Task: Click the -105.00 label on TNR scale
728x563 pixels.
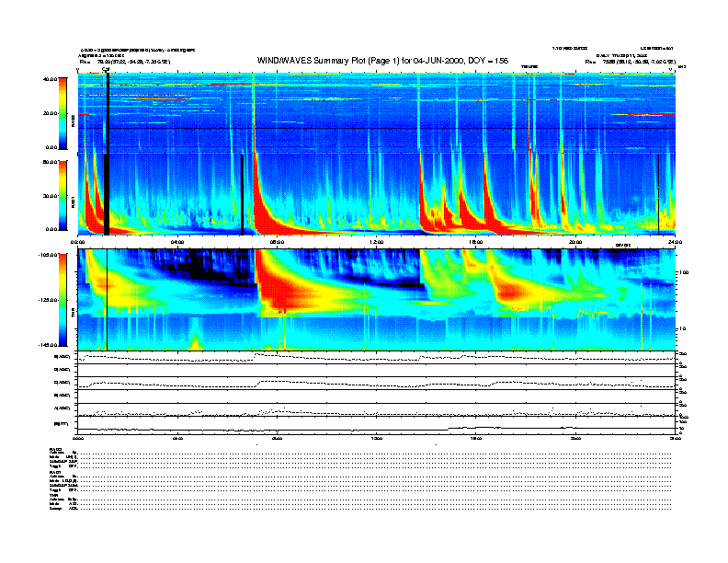Action: click(48, 255)
